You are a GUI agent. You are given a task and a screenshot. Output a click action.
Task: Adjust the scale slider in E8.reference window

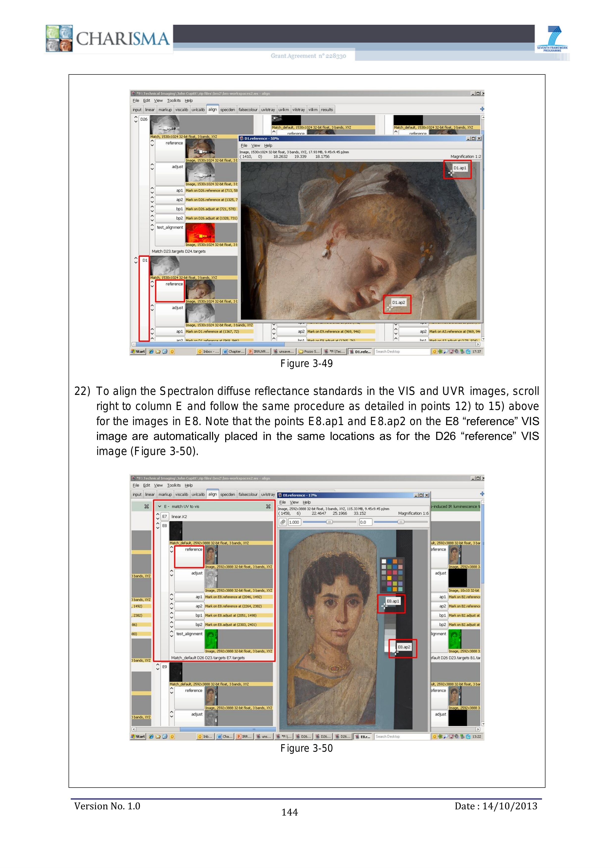pos(329,522)
